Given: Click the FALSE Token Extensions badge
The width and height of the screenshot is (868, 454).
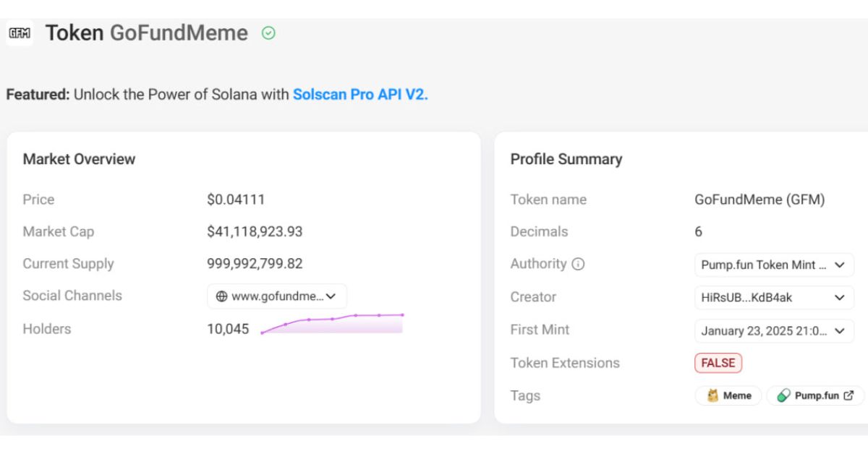Looking at the screenshot, I should [718, 363].
